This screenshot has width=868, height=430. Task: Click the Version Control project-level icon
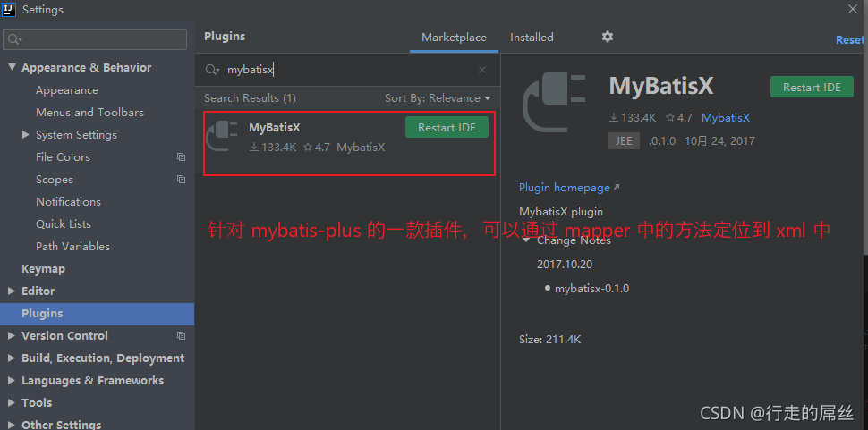coord(181,335)
